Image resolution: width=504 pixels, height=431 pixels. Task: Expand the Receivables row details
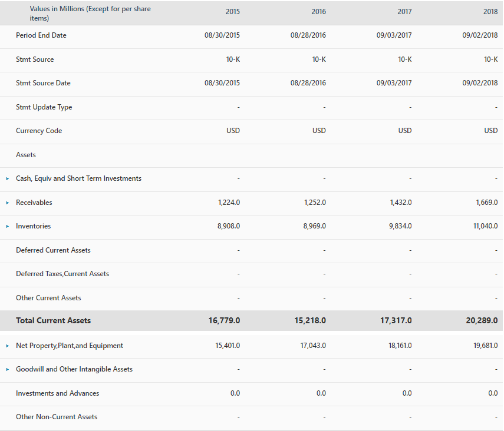point(6,202)
